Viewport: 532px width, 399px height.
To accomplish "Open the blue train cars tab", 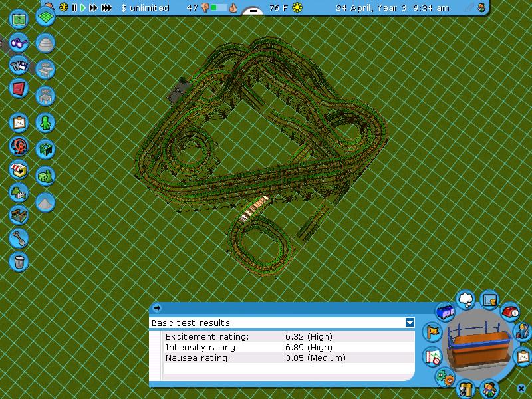I will pyautogui.click(x=445, y=312).
